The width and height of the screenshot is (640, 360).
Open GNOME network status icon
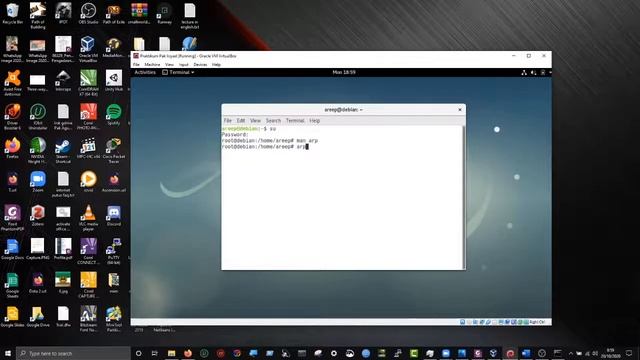tap(524, 72)
